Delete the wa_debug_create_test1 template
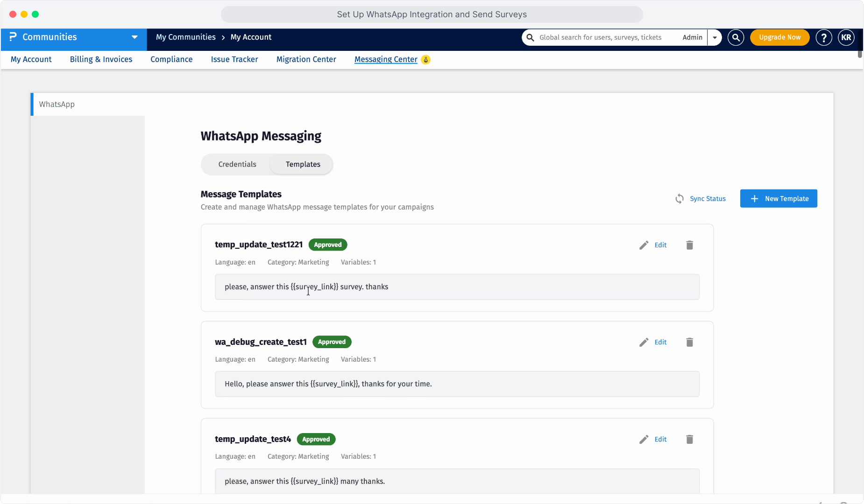The height and width of the screenshot is (504, 864). coord(689,342)
